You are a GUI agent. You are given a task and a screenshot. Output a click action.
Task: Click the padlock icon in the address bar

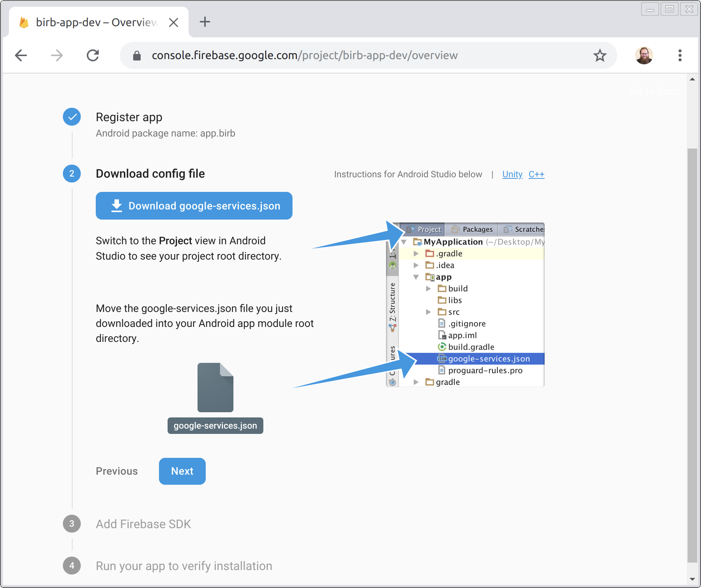click(137, 55)
